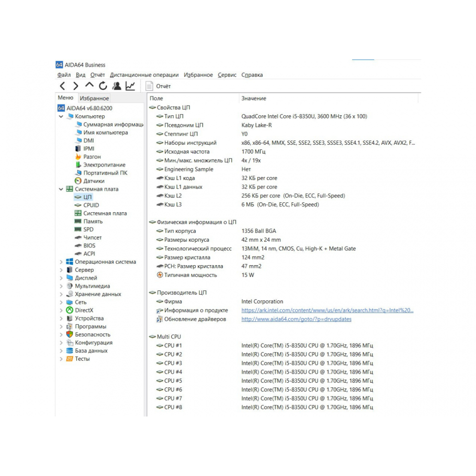Image resolution: width=476 pixels, height=476 pixels.
Task: Select the Типичная мощность row
Action: pos(205,275)
